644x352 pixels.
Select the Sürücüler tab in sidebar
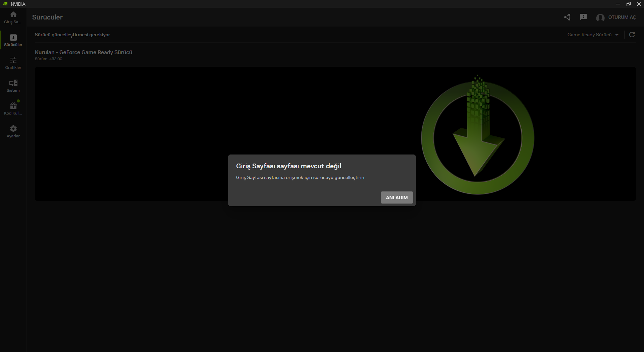(13, 40)
